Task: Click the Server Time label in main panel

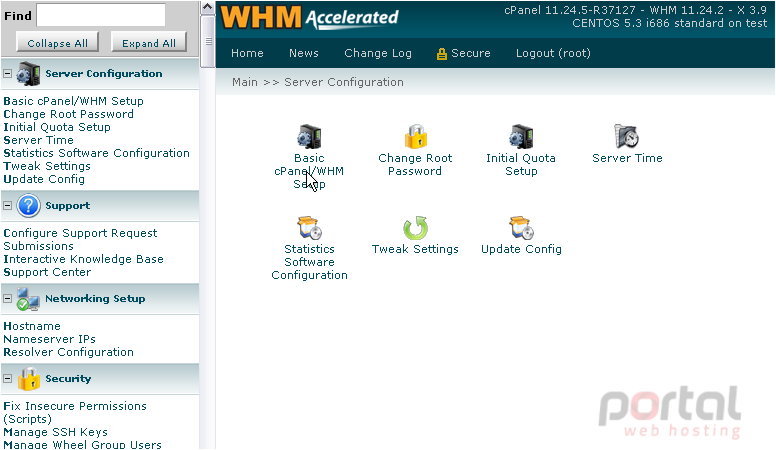Action: click(x=627, y=158)
